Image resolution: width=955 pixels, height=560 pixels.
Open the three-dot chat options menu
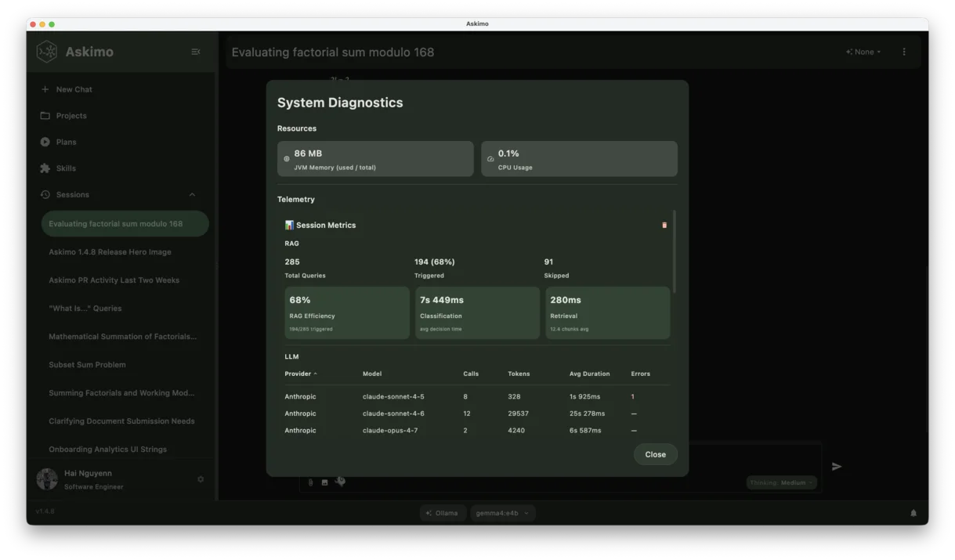(904, 52)
